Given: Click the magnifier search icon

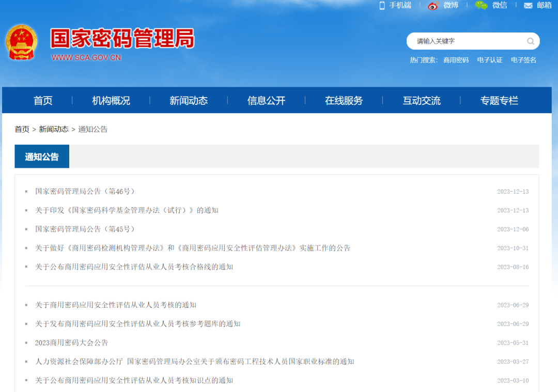Looking at the screenshot, I should pos(531,41).
